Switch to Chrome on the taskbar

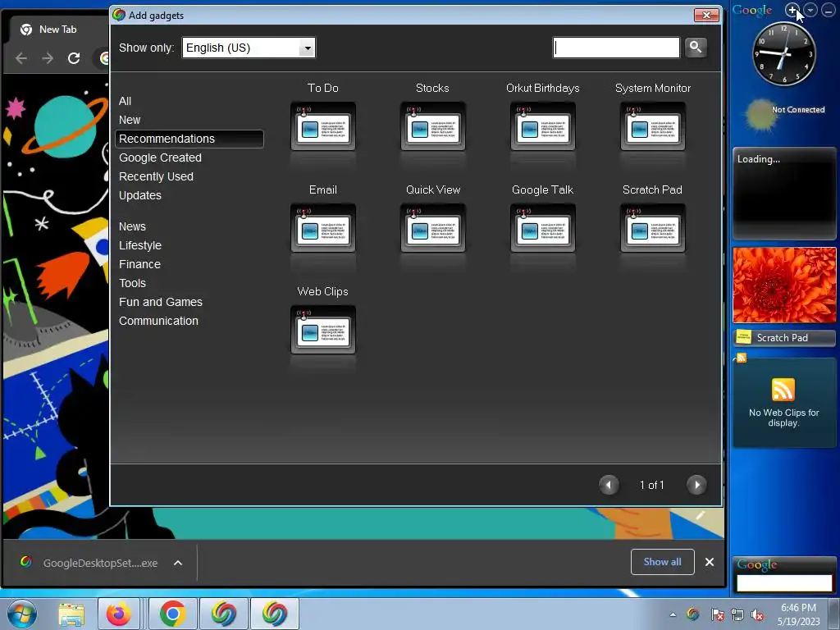[x=172, y=614]
